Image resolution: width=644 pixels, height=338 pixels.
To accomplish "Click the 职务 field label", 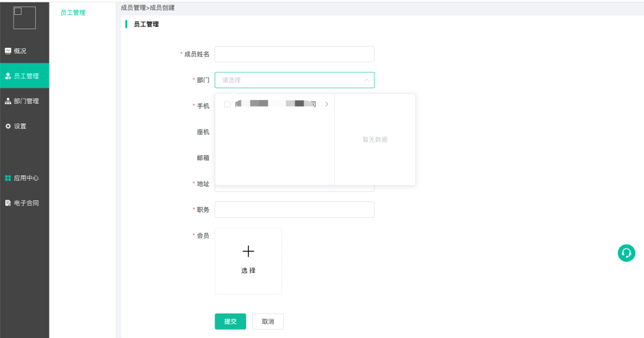I will pyautogui.click(x=203, y=210).
